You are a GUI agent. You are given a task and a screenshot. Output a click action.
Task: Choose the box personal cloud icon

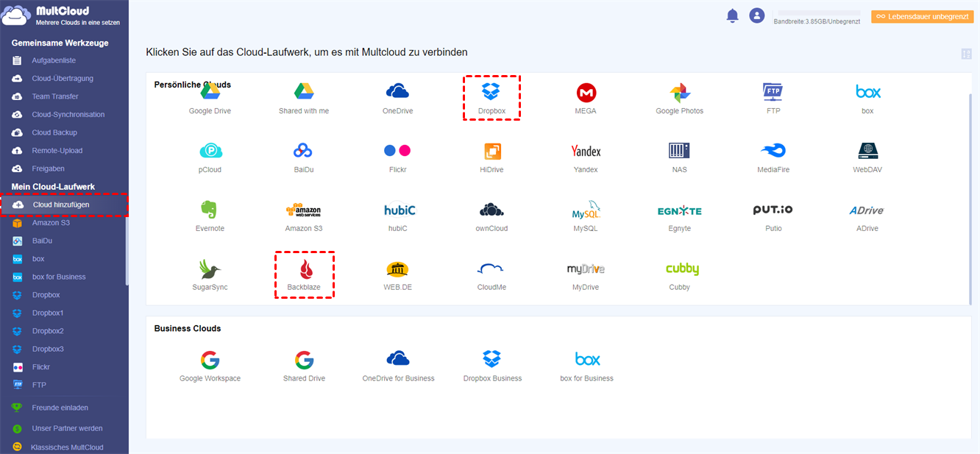pos(867,99)
